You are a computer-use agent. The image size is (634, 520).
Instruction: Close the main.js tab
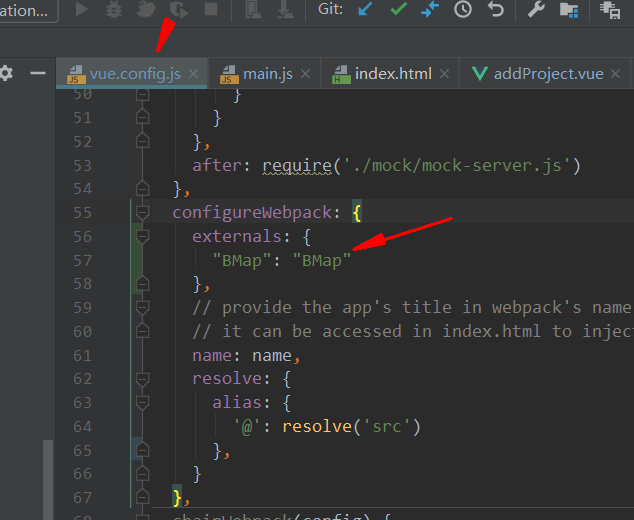[x=306, y=74]
